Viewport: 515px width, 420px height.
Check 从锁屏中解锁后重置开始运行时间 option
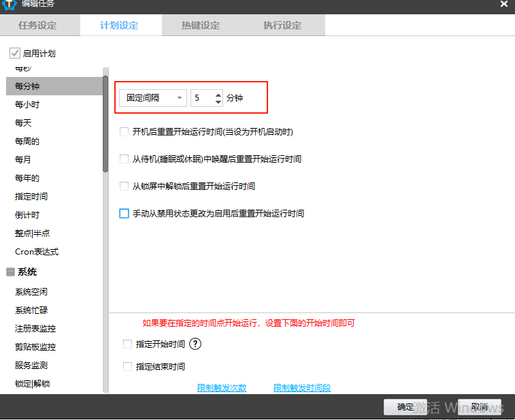(124, 186)
